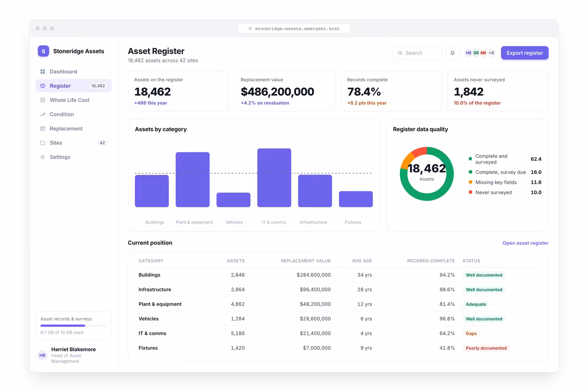Click the Settings gear icon
The height and width of the screenshot is (392, 588).
click(43, 157)
